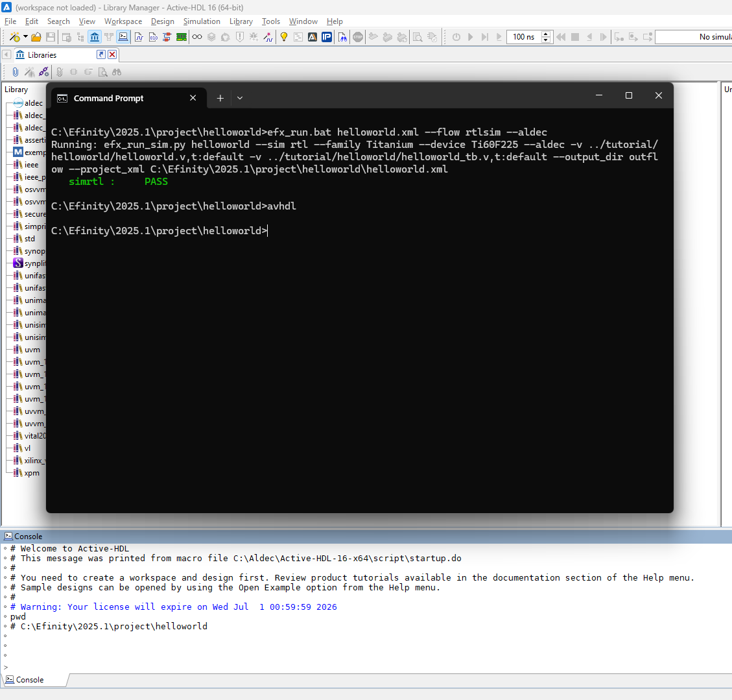Decrease run time with the down stepper
Viewport: 732px width, 700px height.
546,40
